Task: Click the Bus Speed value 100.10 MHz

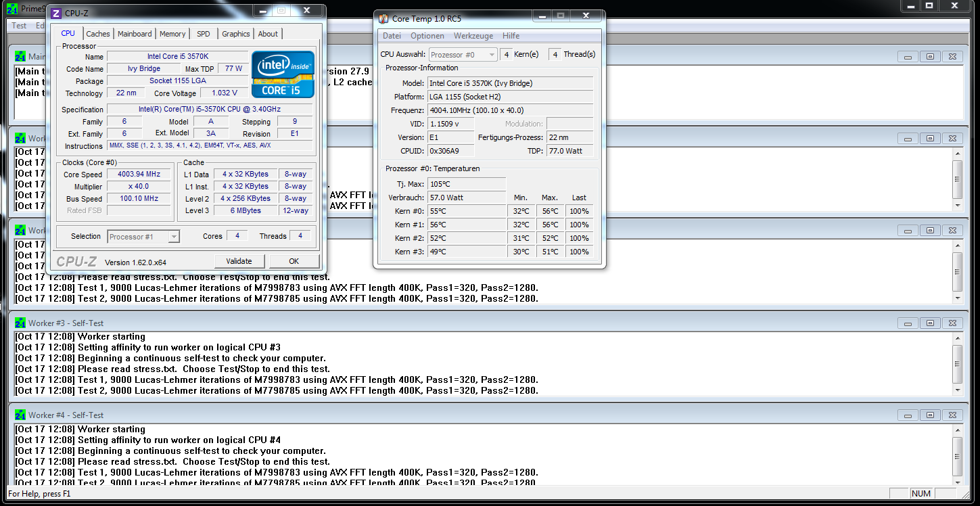Action: click(139, 199)
